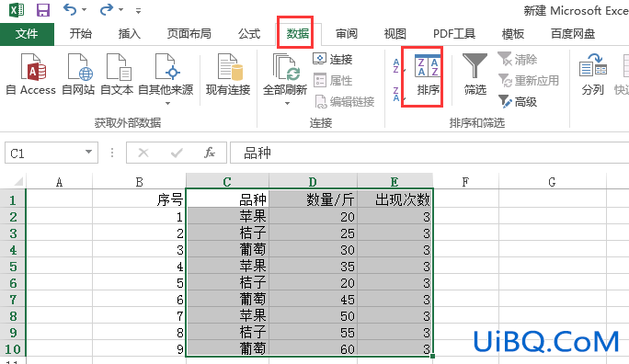Viewport: 629px width, 364px height.
Task: Click the Redo arrow icon
Action: click(107, 9)
